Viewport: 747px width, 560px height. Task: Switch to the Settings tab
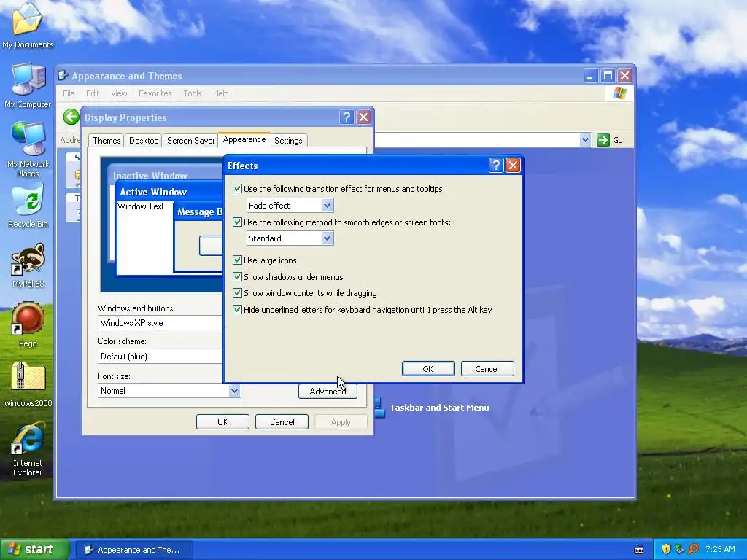pos(288,141)
